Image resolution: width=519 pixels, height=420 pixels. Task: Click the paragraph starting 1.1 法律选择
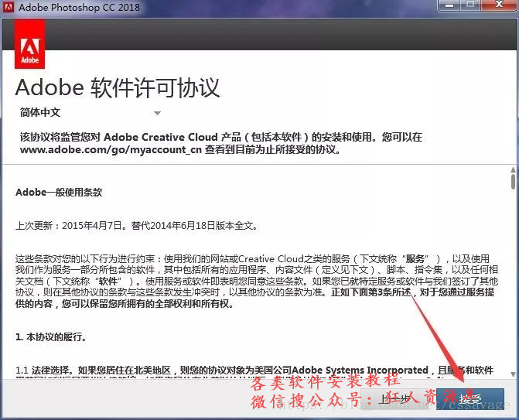[254, 373]
